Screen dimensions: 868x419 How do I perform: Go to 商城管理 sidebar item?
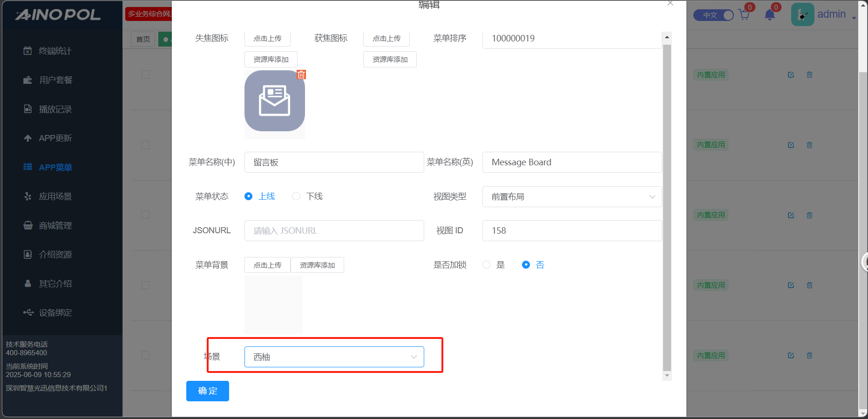(55, 226)
